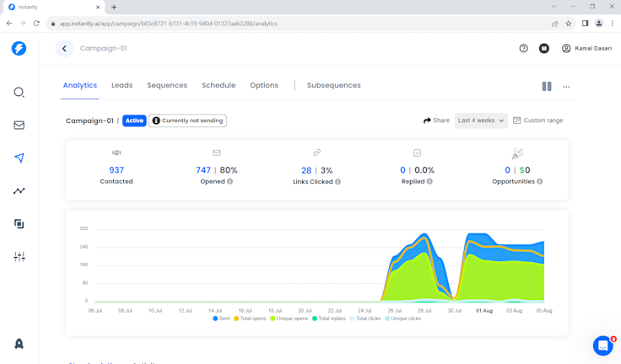Click the Active status badge
The width and height of the screenshot is (621, 364).
click(134, 120)
